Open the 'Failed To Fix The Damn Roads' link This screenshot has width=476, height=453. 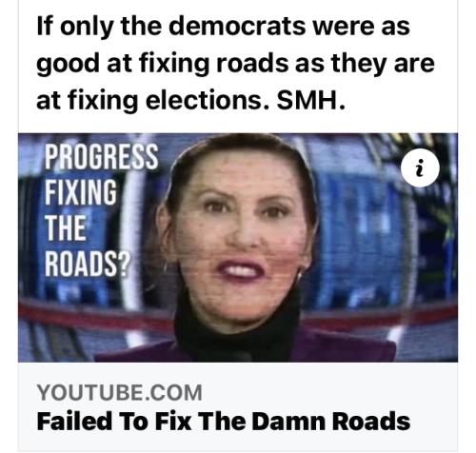tap(224, 421)
